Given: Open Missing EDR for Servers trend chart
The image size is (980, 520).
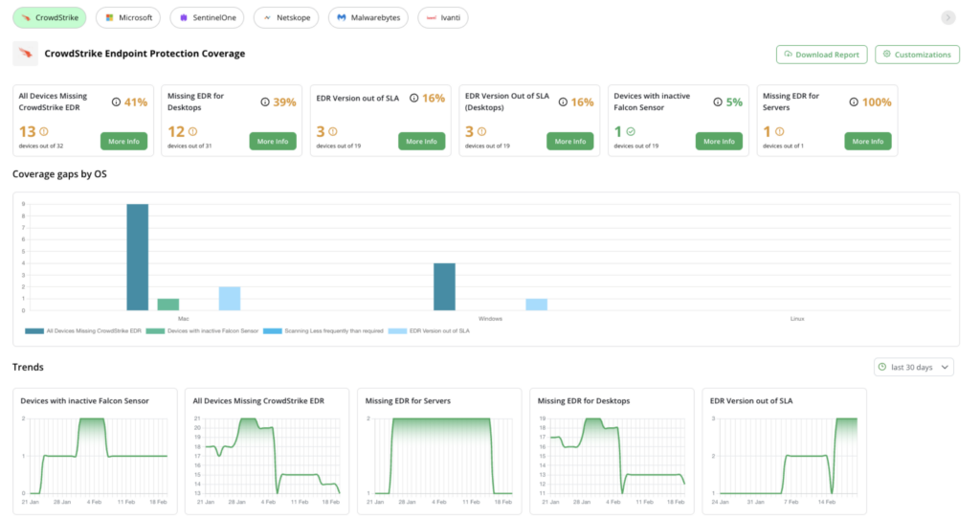Looking at the screenshot, I should pos(439,451).
